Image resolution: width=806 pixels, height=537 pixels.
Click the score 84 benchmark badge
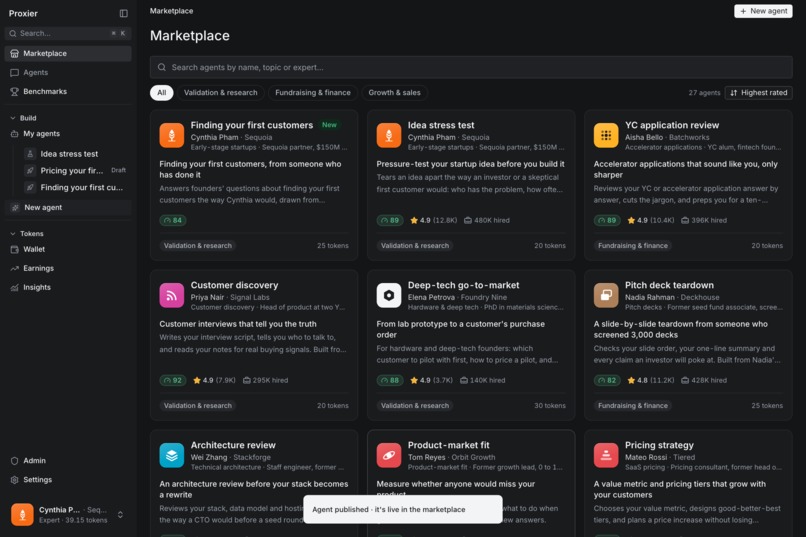click(173, 220)
